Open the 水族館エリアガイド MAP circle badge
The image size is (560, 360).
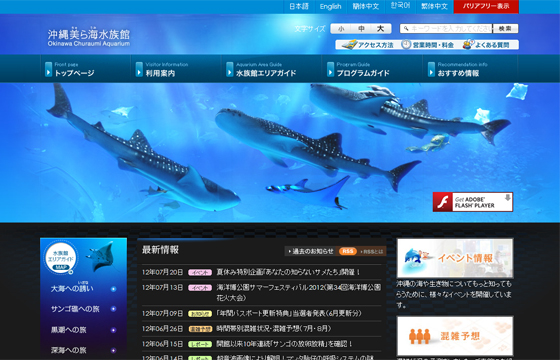click(60, 258)
